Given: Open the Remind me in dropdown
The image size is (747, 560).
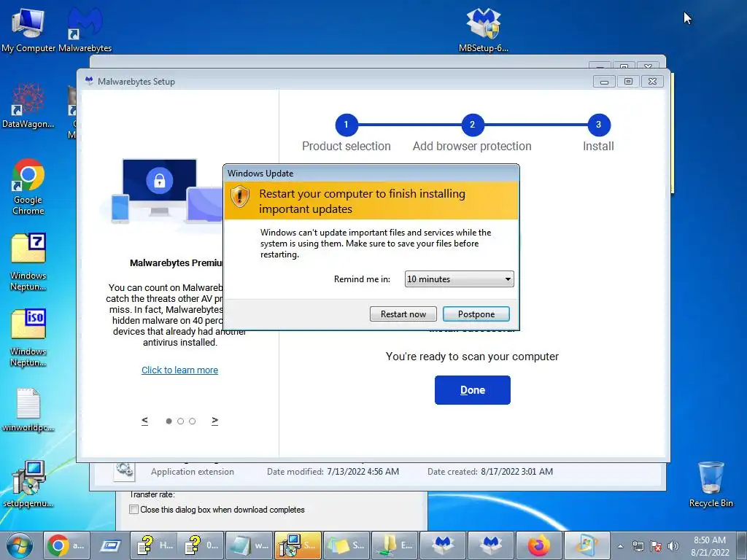Looking at the screenshot, I should click(x=460, y=279).
